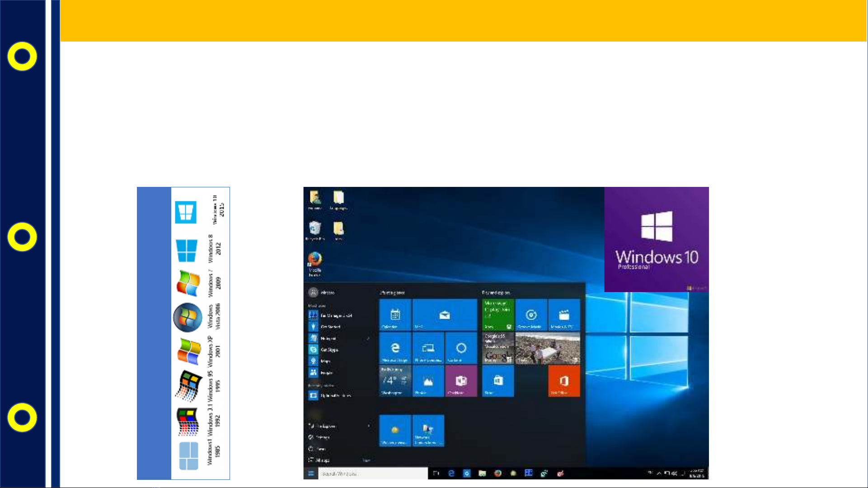
Task: Select the Windows 8 logo in the timeline
Action: (187, 251)
